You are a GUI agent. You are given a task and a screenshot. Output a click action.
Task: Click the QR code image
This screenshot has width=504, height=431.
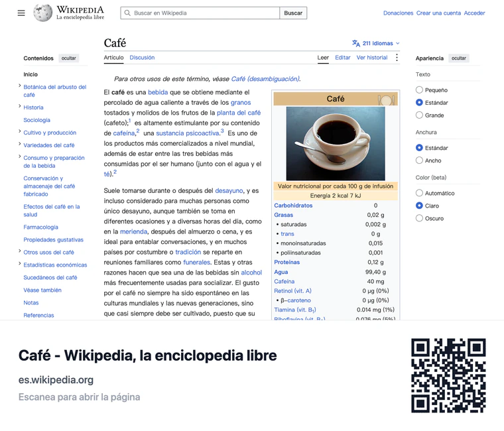pos(448,375)
